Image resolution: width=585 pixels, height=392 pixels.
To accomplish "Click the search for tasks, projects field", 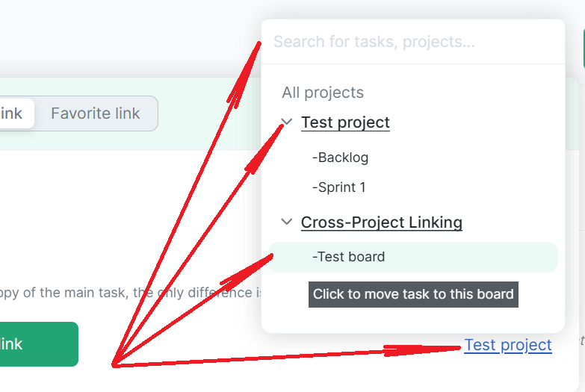I will pyautogui.click(x=412, y=42).
